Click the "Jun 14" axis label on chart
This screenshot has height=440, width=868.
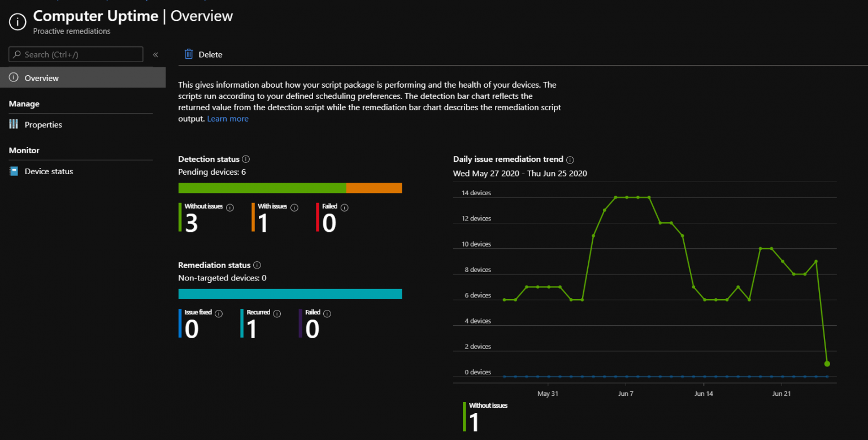(x=704, y=394)
